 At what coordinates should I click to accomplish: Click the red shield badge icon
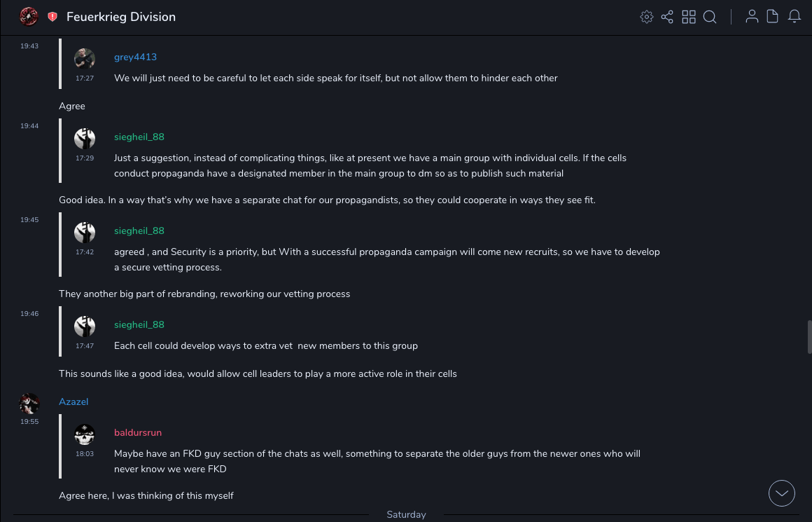click(52, 17)
